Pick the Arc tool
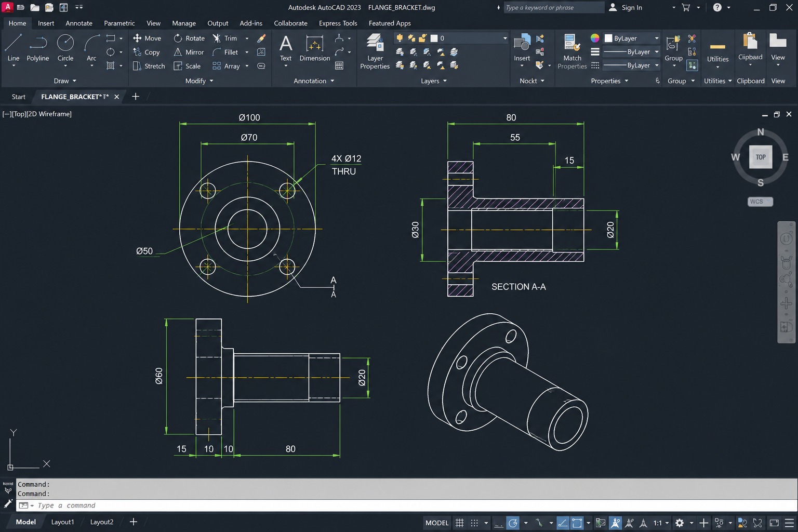798x532 pixels. pyautogui.click(x=91, y=48)
